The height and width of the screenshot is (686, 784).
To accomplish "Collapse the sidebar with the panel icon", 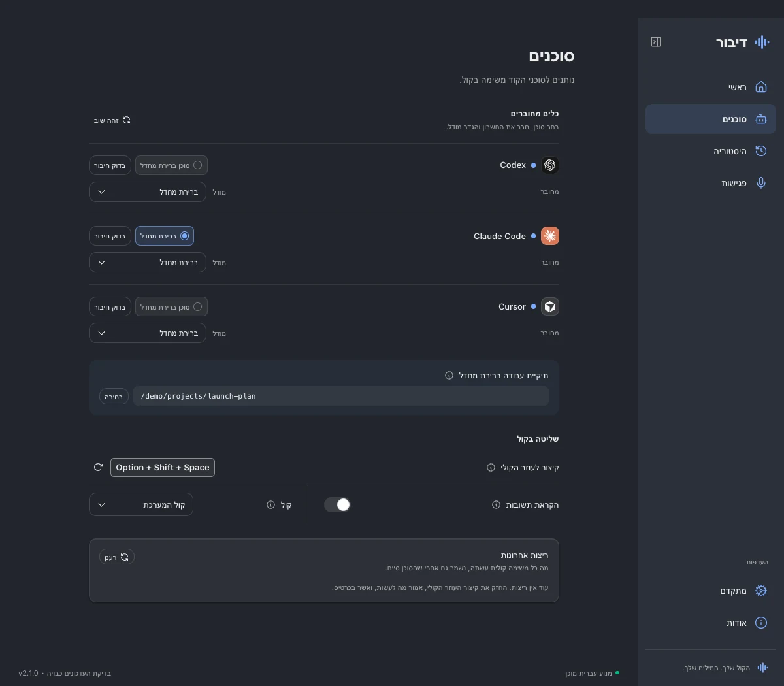I will pyautogui.click(x=656, y=42).
